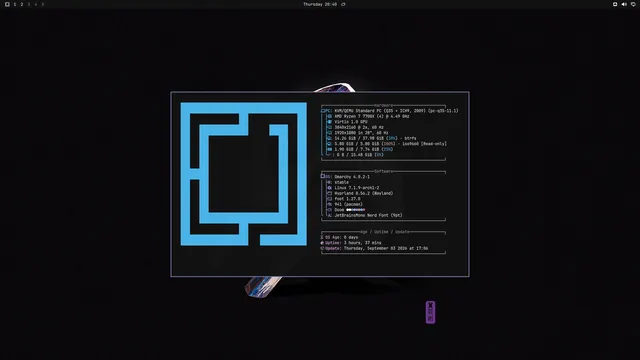Click the Thursday clock in top bar
The image size is (640, 360).
(320, 4)
